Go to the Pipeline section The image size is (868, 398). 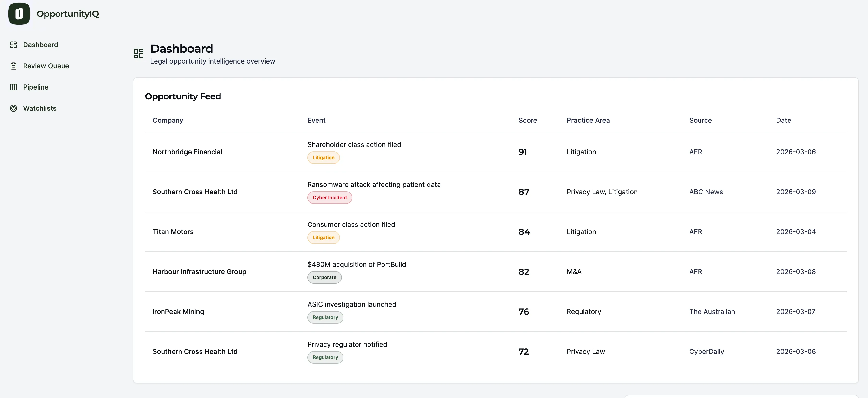point(36,87)
